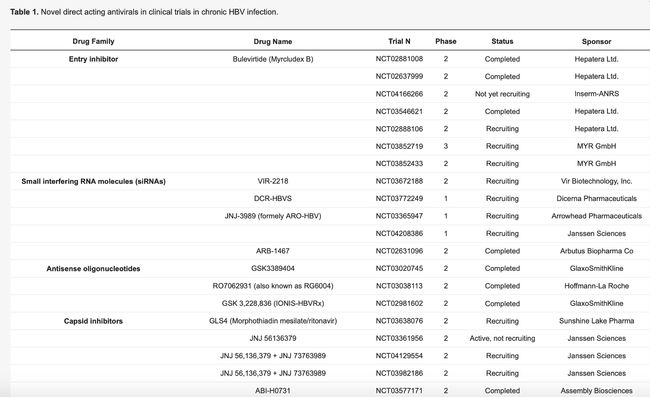Image resolution: width=650 pixels, height=397 pixels.
Task: Click the ABI-H0731 drug name
Action: pyautogui.click(x=273, y=391)
